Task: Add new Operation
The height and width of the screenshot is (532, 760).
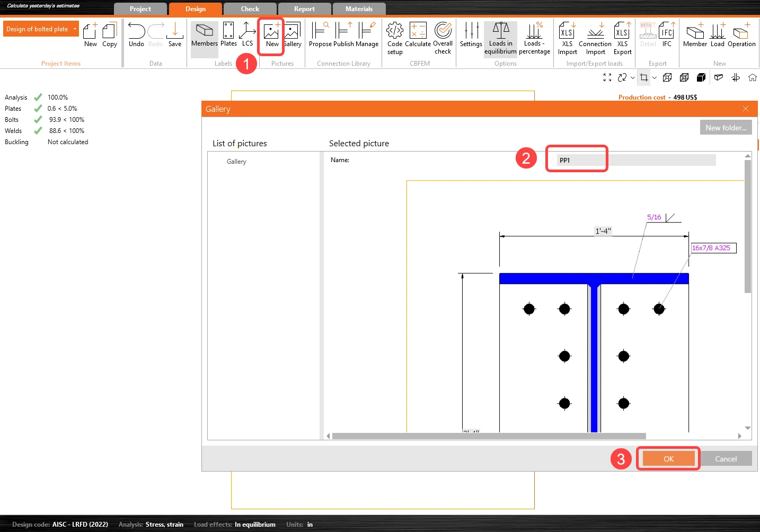Action: [741, 35]
